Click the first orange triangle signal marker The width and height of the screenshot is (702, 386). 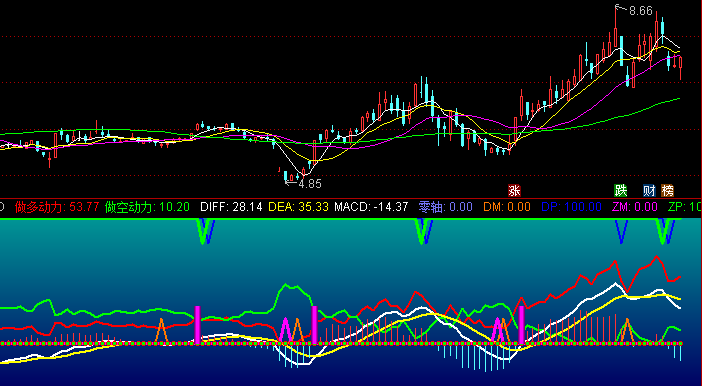pos(161,331)
